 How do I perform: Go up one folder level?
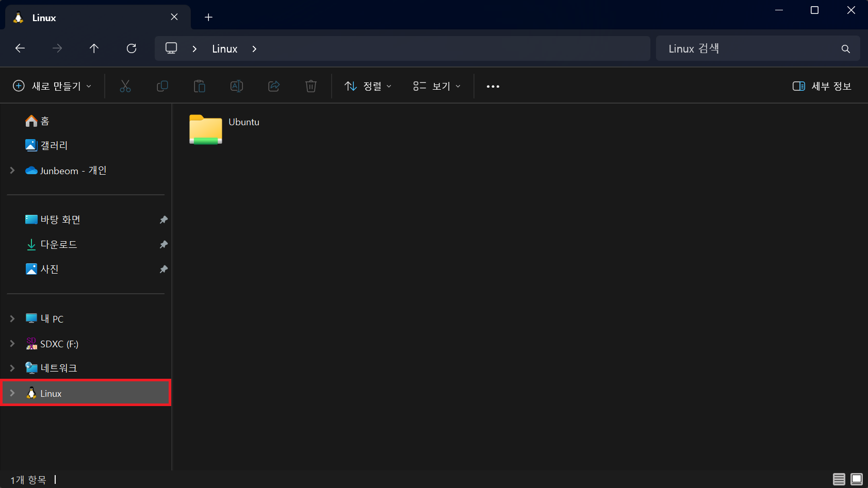pyautogui.click(x=94, y=48)
